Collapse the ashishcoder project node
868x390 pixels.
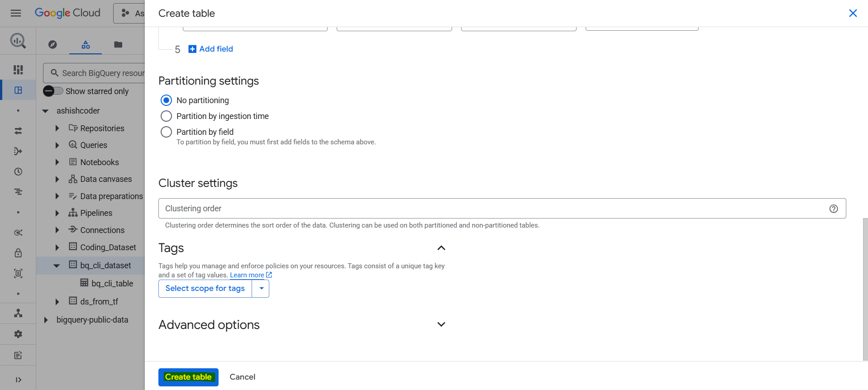45,111
